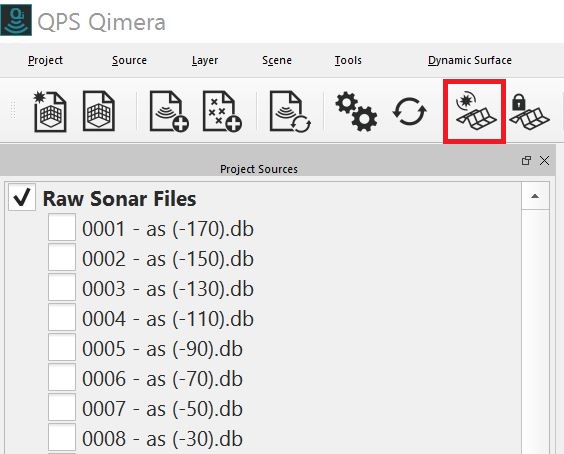The image size is (564, 454).
Task: Open the Project menu
Action: click(x=45, y=60)
